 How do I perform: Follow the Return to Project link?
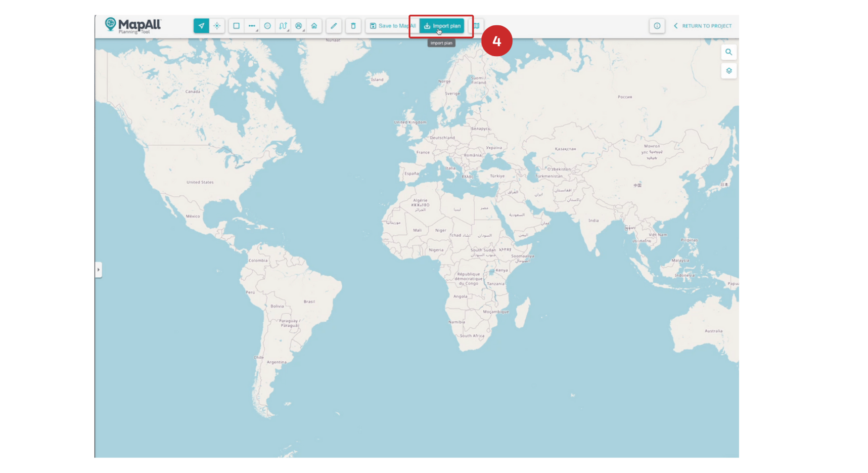[703, 26]
